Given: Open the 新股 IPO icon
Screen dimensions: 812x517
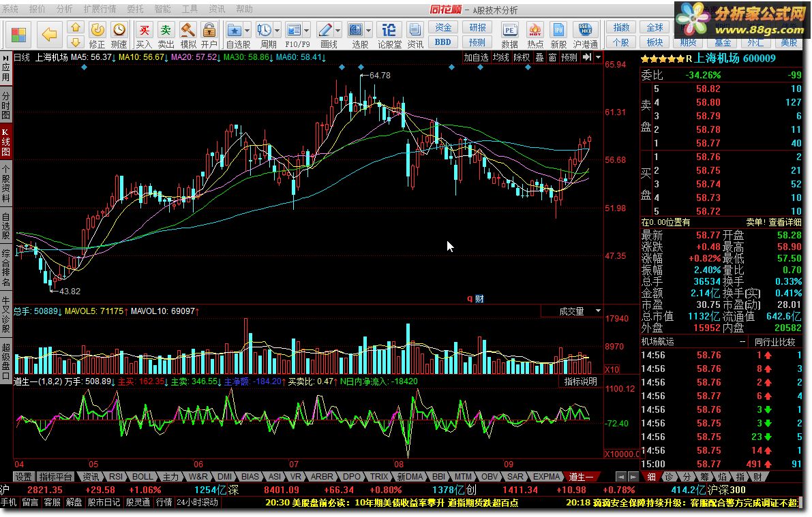Looking at the screenshot, I should [x=558, y=30].
